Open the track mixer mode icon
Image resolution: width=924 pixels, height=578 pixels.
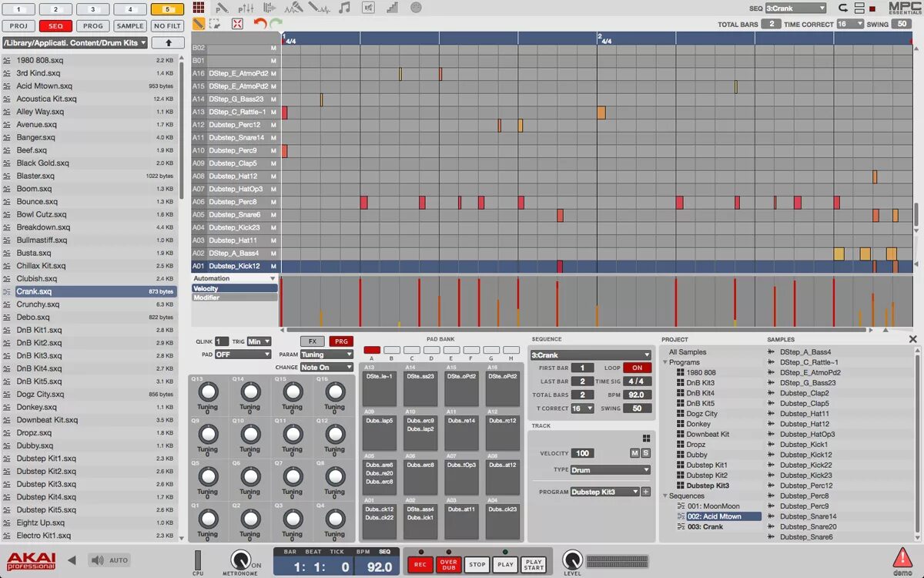coord(269,8)
